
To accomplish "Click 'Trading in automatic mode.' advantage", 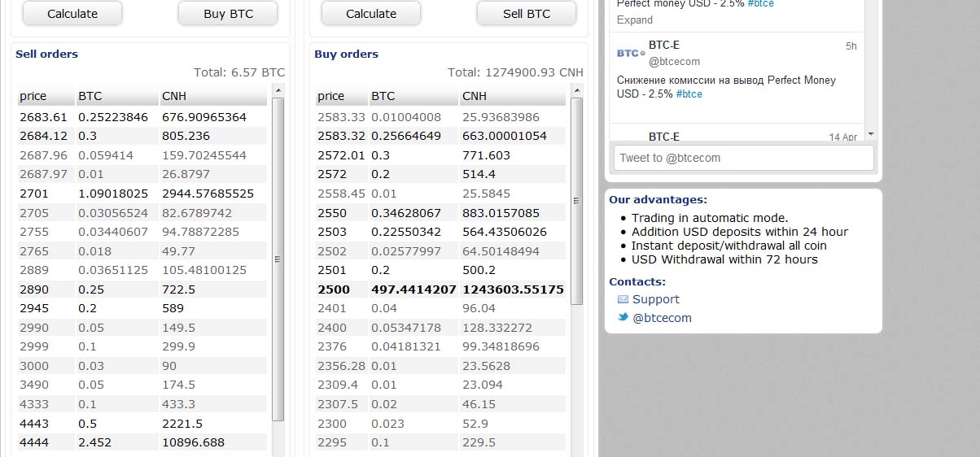I will 710,218.
